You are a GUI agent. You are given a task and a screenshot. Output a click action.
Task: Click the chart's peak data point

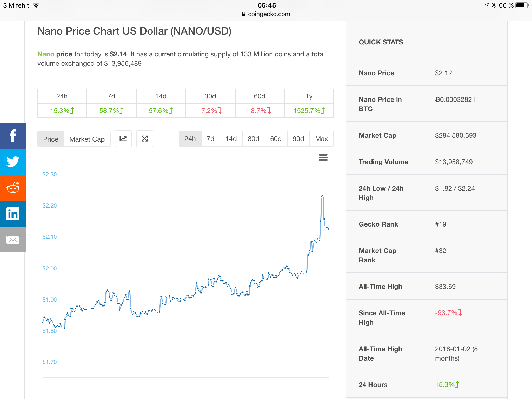click(x=322, y=196)
